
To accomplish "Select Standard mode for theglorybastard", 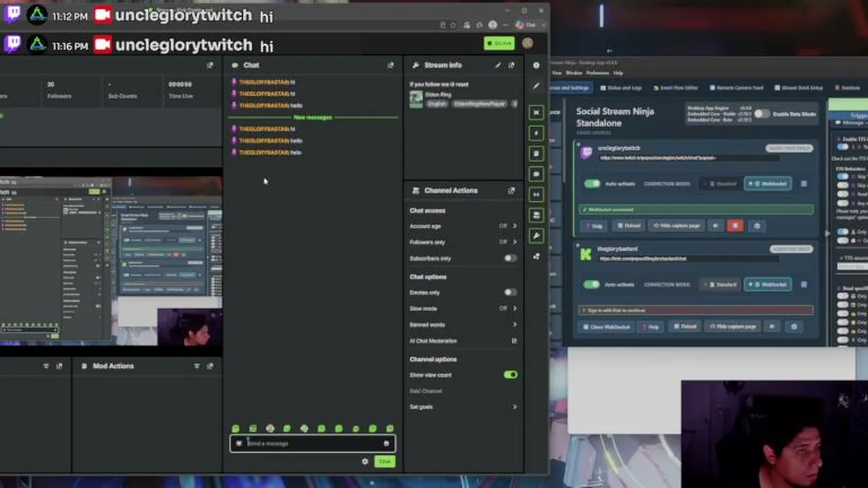I will click(721, 285).
